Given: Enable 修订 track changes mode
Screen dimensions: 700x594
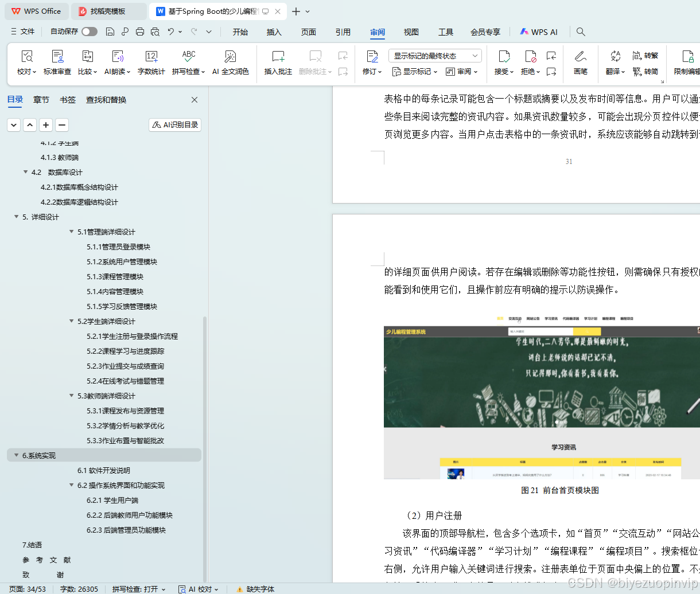Looking at the screenshot, I should pos(370,63).
